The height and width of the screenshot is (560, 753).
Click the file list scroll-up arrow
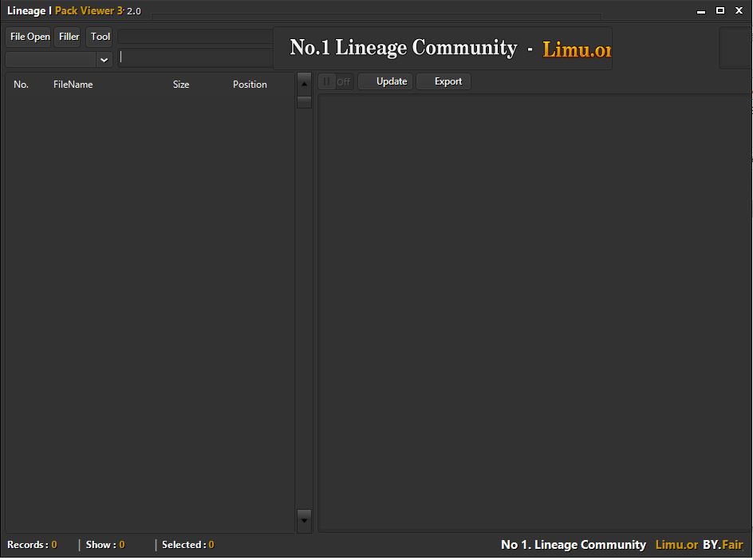[304, 84]
